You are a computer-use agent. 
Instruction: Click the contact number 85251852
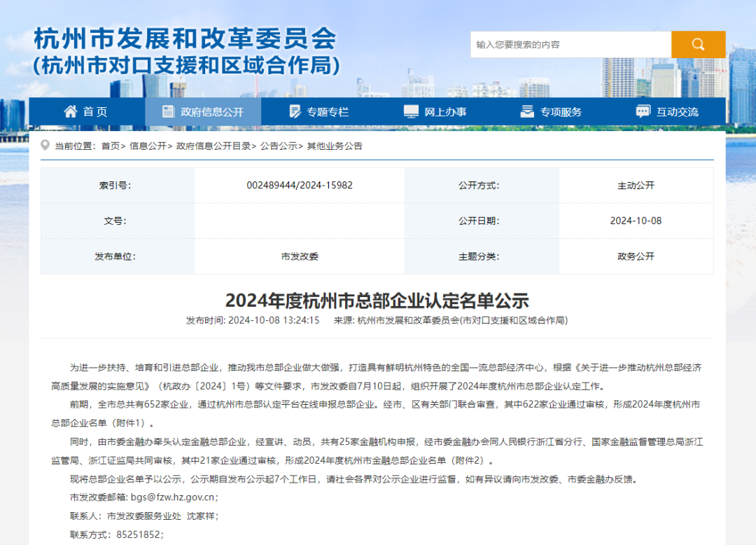pyautogui.click(x=138, y=534)
